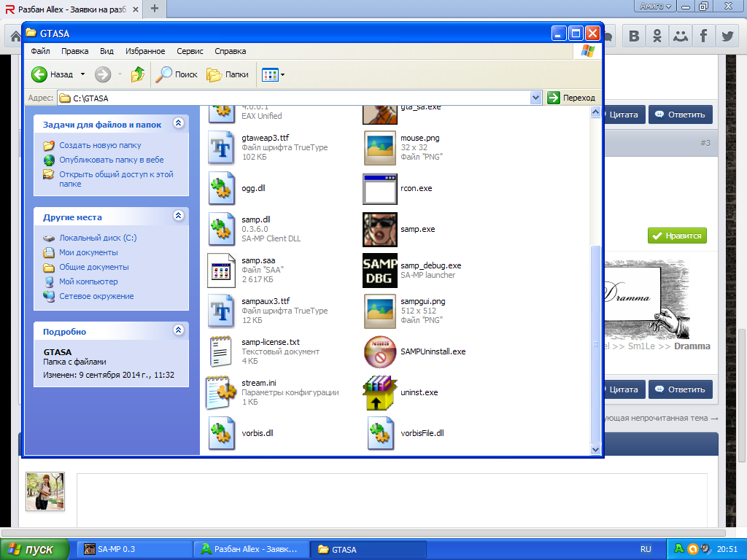Click the Facebook share icon in browser

click(x=704, y=36)
